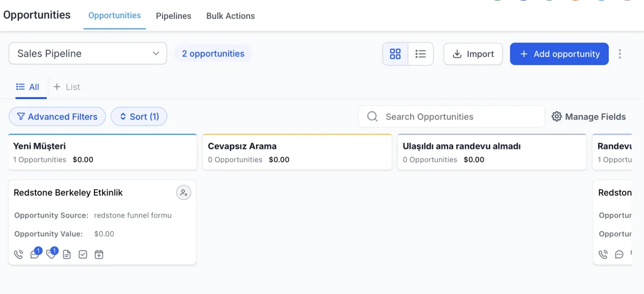The width and height of the screenshot is (644, 294).
Task: Open notes icon on Redstone Berkeley Etkinlik card
Action: point(67,254)
